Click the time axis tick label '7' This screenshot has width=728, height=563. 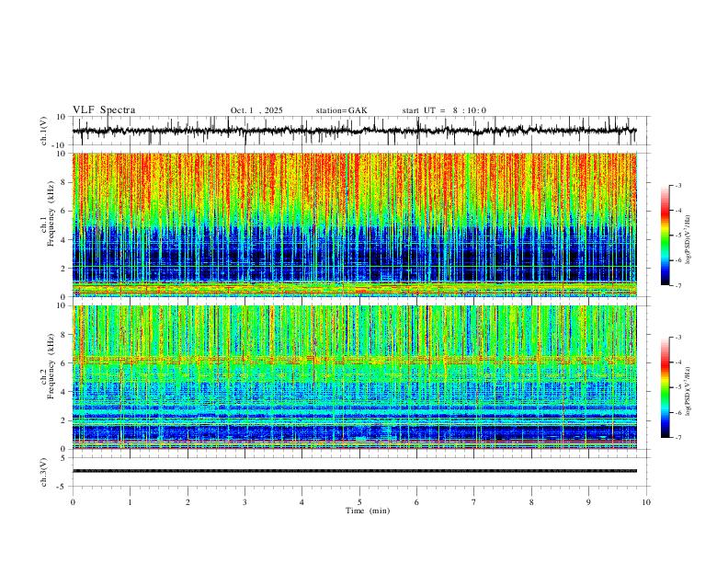[474, 502]
